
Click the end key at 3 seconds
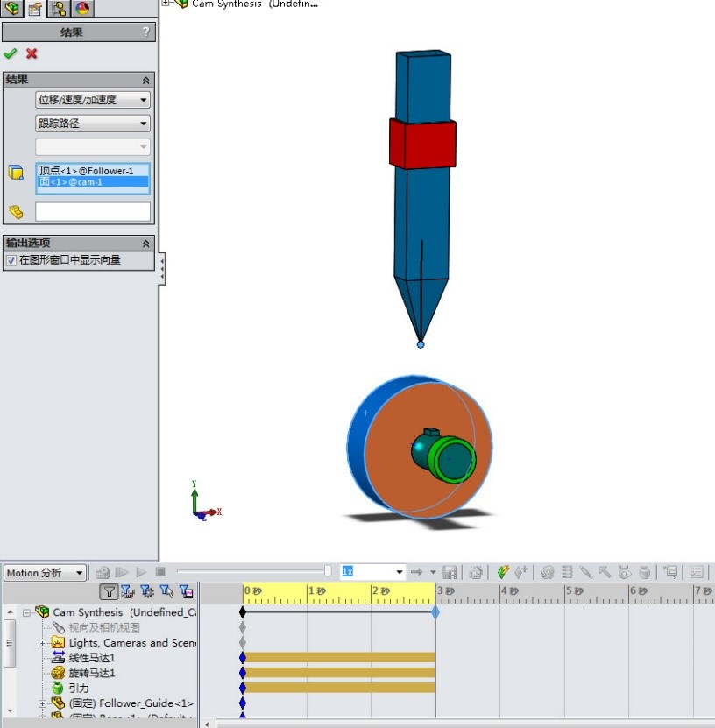point(435,611)
